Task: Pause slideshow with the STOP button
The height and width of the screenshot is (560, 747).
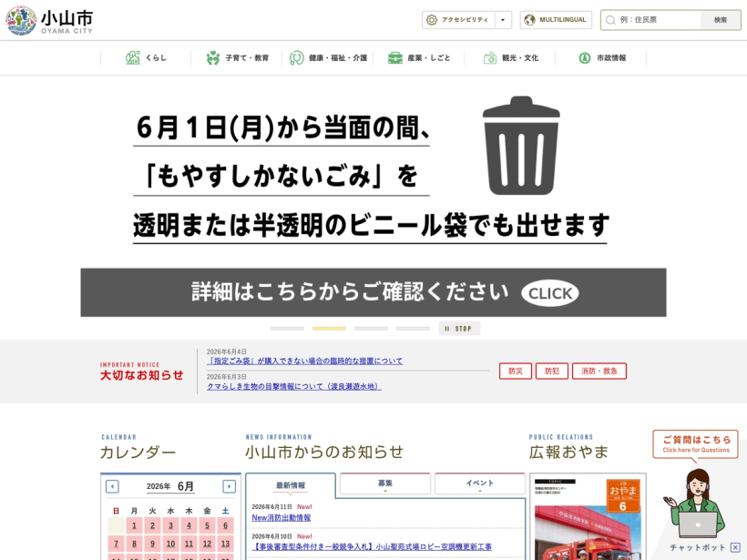Action: coord(459,329)
